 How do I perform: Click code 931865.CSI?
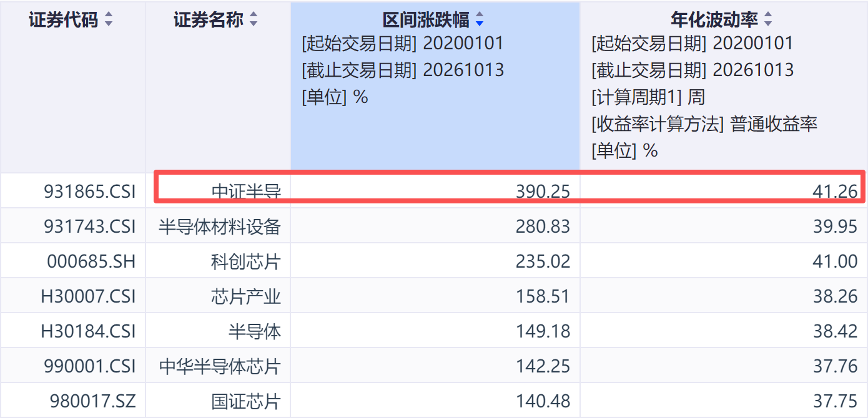tap(90, 192)
